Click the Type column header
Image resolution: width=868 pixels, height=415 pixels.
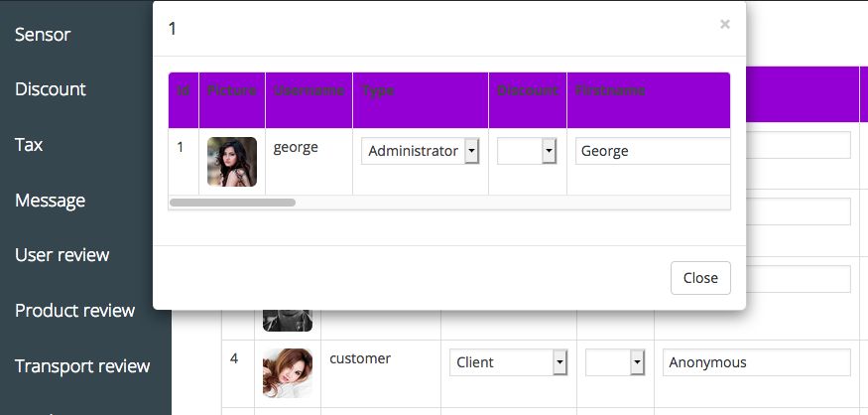click(x=378, y=90)
